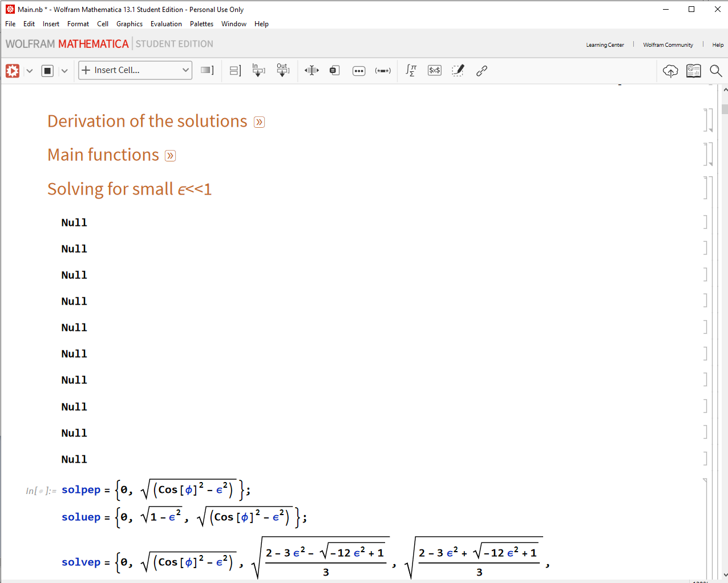728x583 pixels.
Task: Open the dropdown next to the Evaluate icon
Action: pyautogui.click(x=30, y=71)
